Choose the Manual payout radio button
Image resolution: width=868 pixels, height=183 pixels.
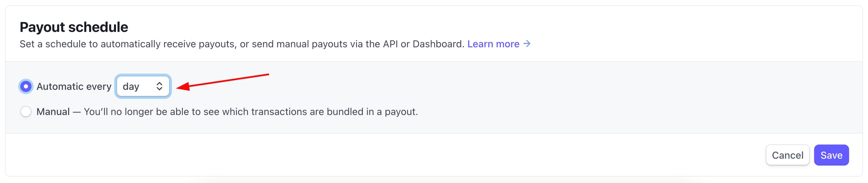pos(26,111)
